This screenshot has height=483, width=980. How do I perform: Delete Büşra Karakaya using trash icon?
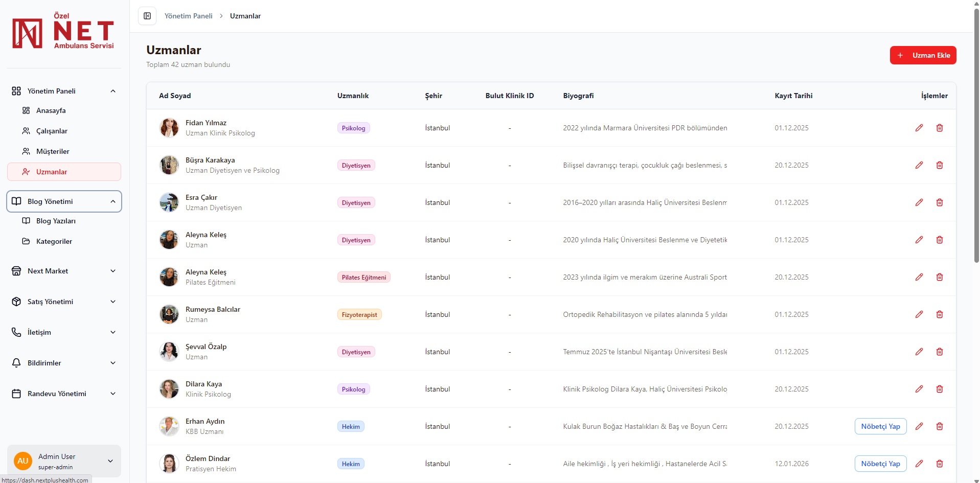(939, 165)
